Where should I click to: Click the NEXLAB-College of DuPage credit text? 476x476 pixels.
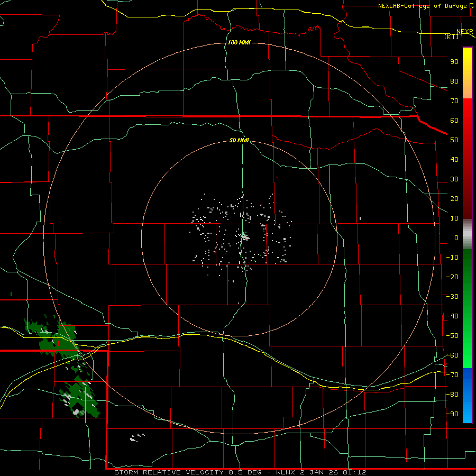click(424, 6)
